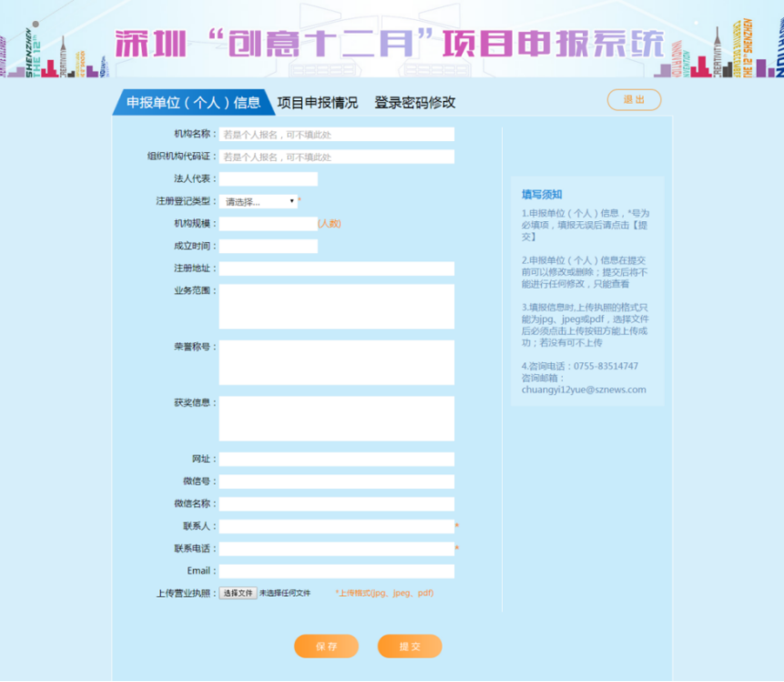Click the 成立时间 date field

[267, 246]
